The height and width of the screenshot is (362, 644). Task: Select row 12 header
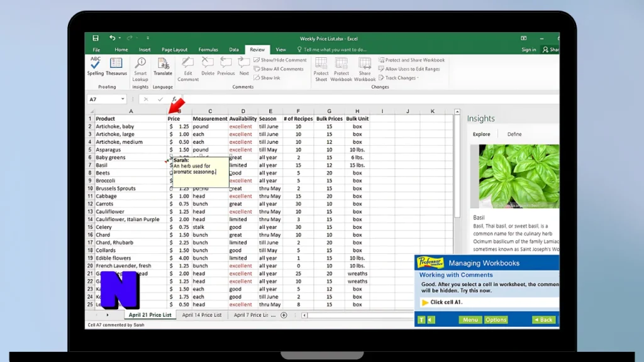(90, 204)
